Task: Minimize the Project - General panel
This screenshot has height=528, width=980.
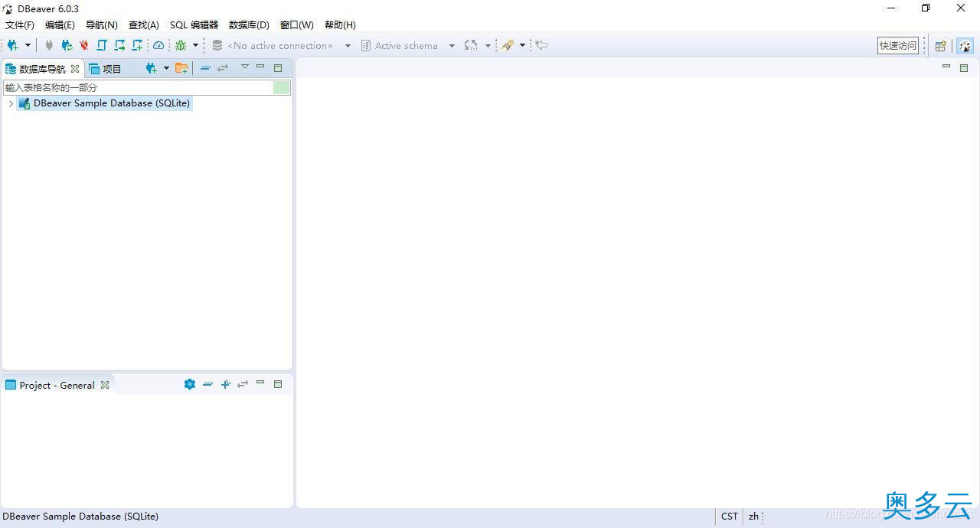Action: click(x=260, y=382)
